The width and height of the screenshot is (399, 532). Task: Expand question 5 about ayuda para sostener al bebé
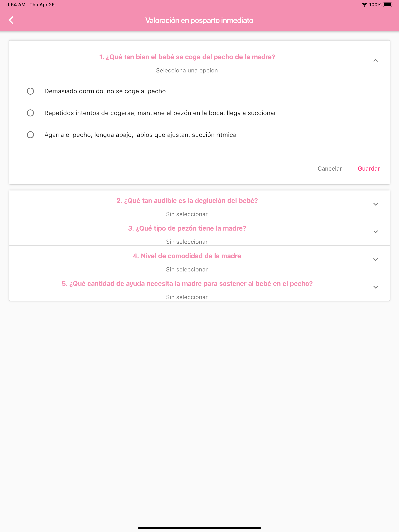[x=375, y=287]
